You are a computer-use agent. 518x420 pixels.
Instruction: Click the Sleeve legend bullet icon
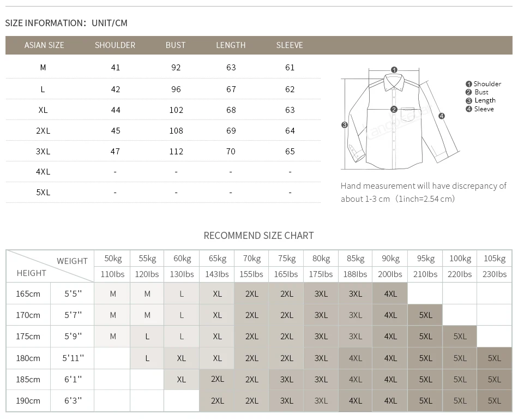[x=469, y=109]
